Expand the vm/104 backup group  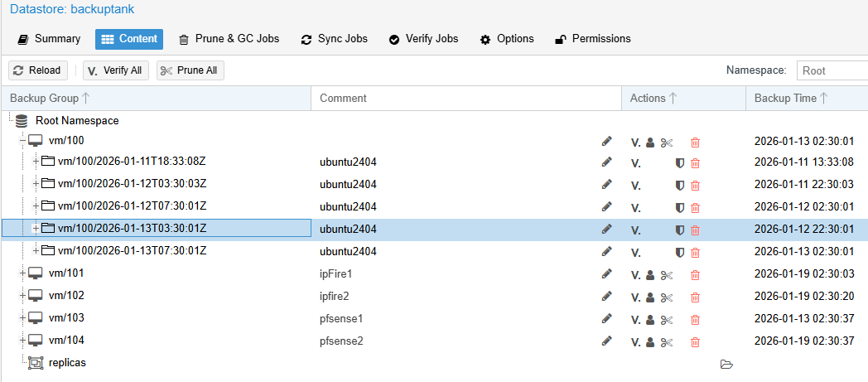pyautogui.click(x=23, y=341)
